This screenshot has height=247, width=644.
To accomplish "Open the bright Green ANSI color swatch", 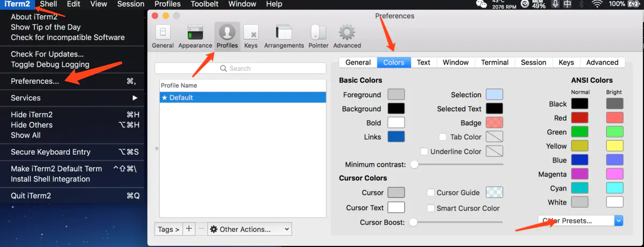I will click(x=614, y=132).
